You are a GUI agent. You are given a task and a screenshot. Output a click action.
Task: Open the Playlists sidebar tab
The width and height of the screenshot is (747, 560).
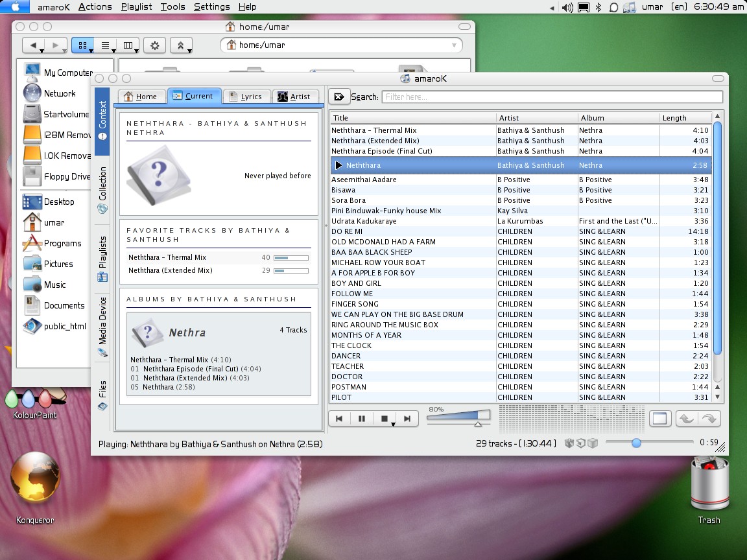pyautogui.click(x=102, y=258)
